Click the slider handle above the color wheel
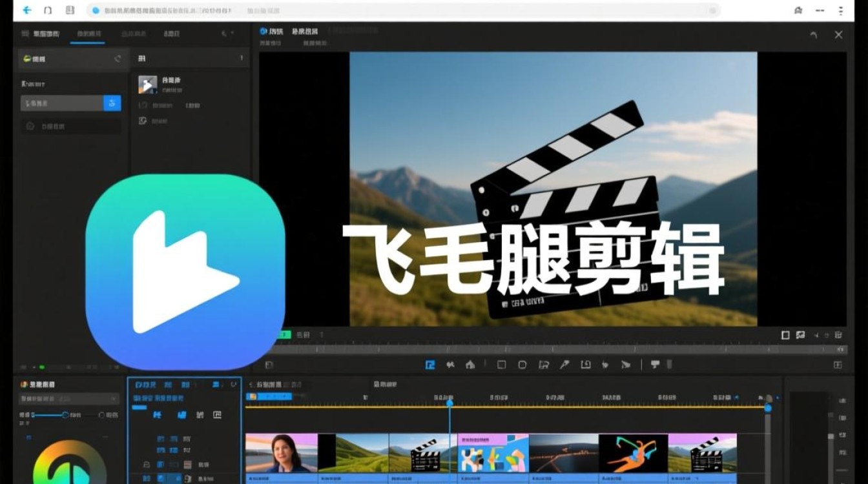The image size is (868, 484). pyautogui.click(x=65, y=415)
